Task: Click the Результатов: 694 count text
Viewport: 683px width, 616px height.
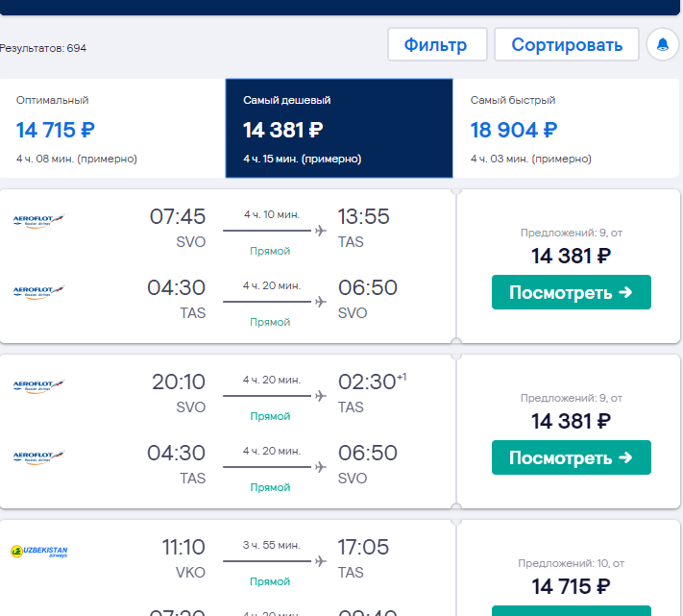Action: (x=43, y=48)
